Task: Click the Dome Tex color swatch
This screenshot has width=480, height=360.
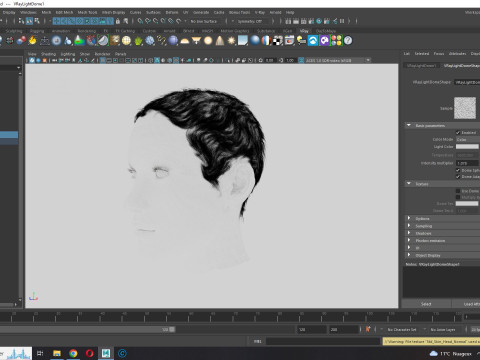Action: (x=467, y=203)
